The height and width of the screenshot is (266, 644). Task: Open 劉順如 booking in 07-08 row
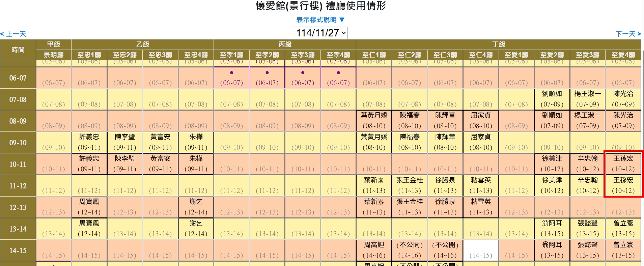point(552,99)
